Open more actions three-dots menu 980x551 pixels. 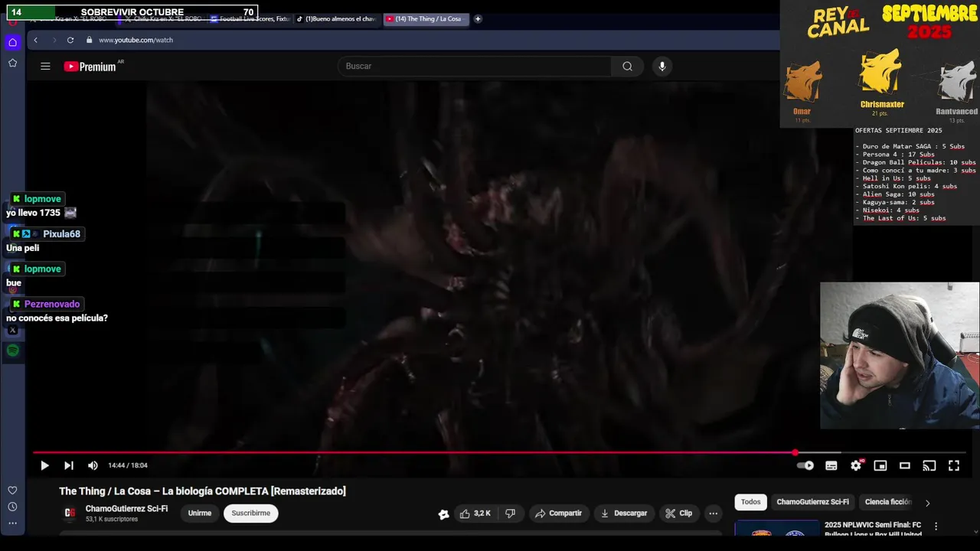pos(713,514)
